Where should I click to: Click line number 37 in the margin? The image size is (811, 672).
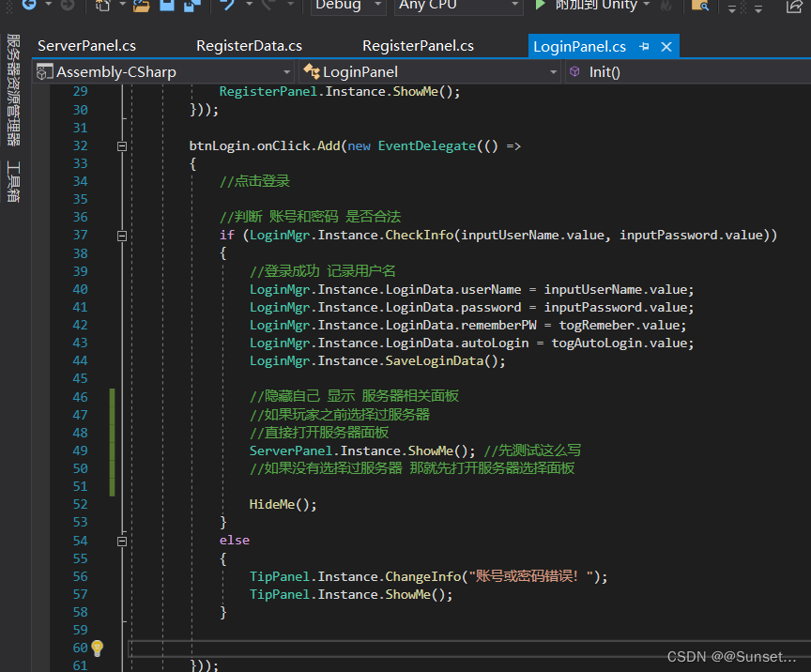click(80, 236)
